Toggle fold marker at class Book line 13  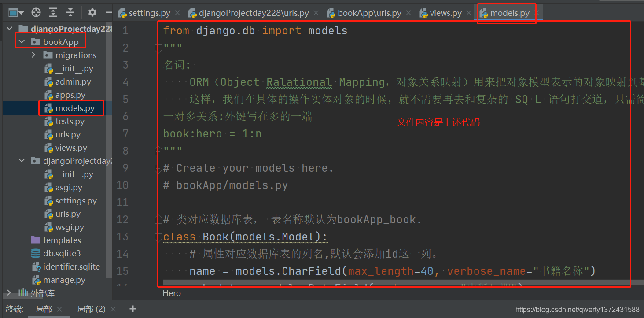tap(158, 237)
